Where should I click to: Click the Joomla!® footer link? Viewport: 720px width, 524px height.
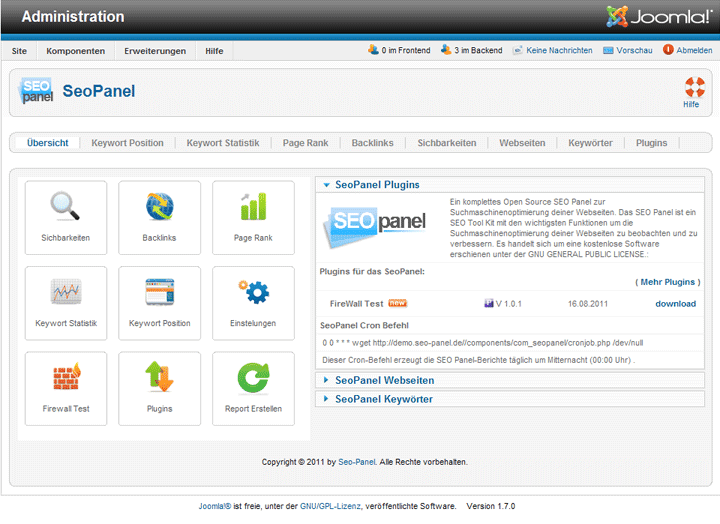coord(215,506)
